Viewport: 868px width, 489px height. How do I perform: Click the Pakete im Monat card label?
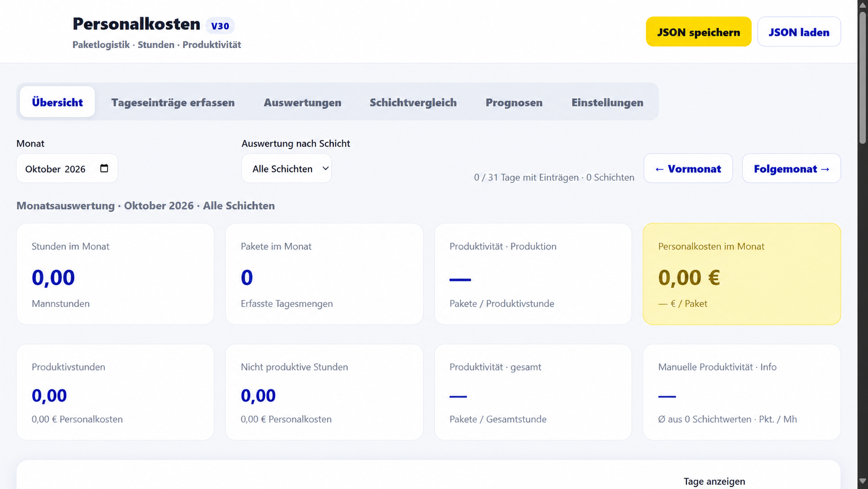pos(276,246)
